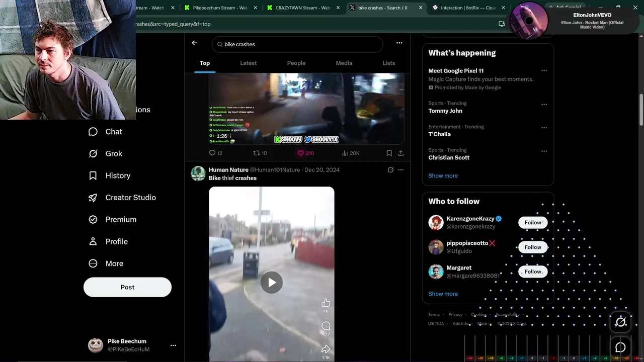Screen dimensions: 644x362
Task: Show more suggestions under Who to follow
Action: coord(443,294)
